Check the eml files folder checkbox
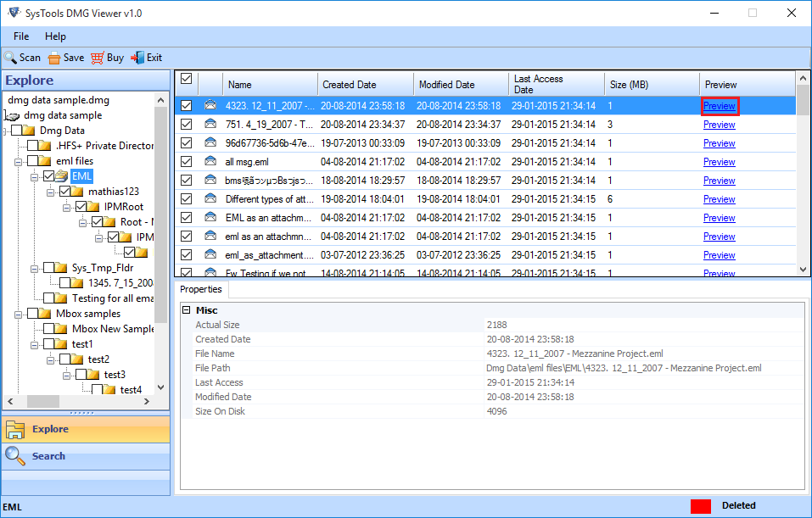This screenshot has width=812, height=518. [x=32, y=161]
